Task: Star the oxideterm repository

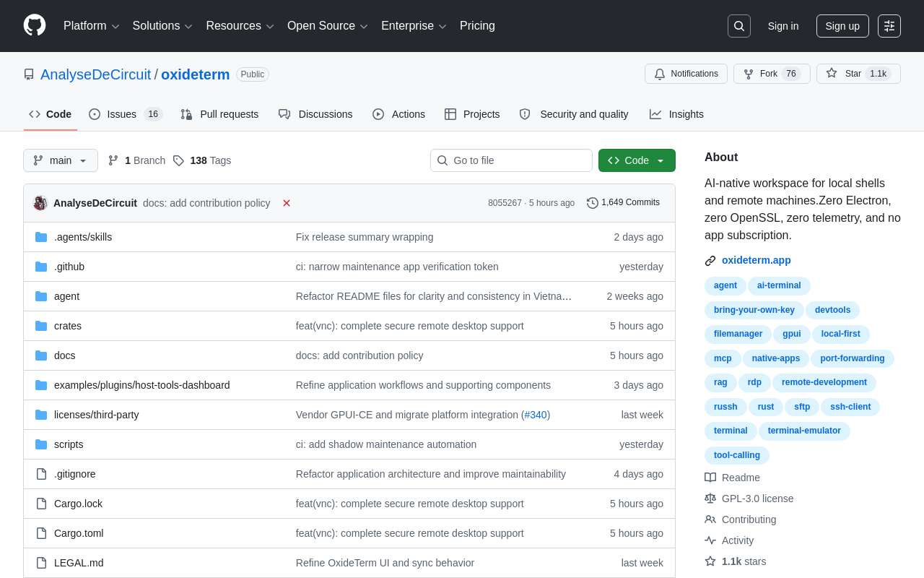Action: click(x=858, y=74)
